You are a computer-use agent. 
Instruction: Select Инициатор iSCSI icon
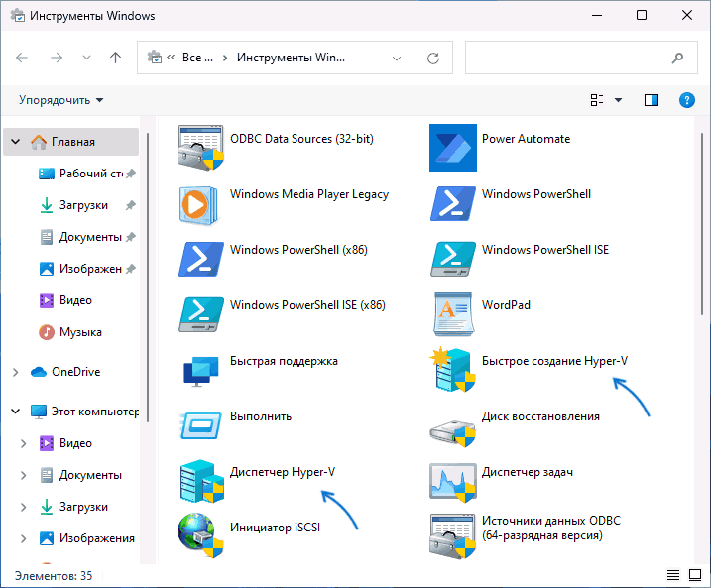pyautogui.click(x=201, y=535)
